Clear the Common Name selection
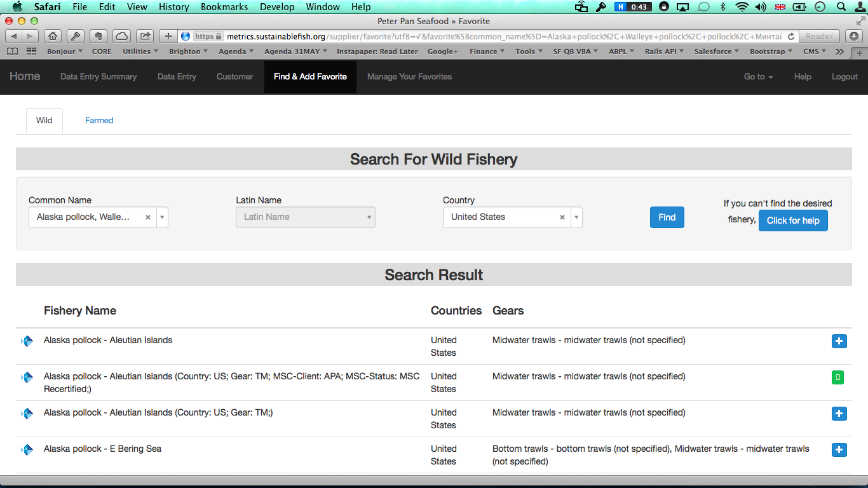The height and width of the screenshot is (488, 868). pyautogui.click(x=148, y=217)
